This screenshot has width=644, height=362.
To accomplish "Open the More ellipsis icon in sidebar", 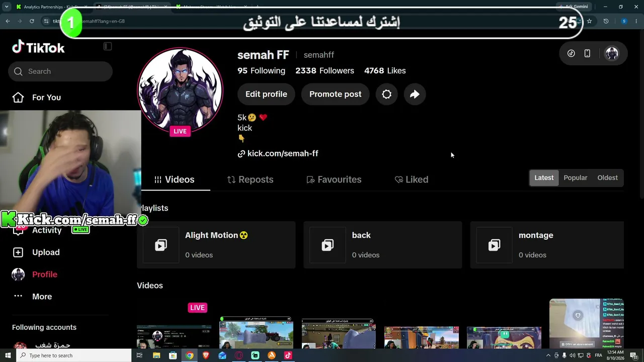I will 18,296.
